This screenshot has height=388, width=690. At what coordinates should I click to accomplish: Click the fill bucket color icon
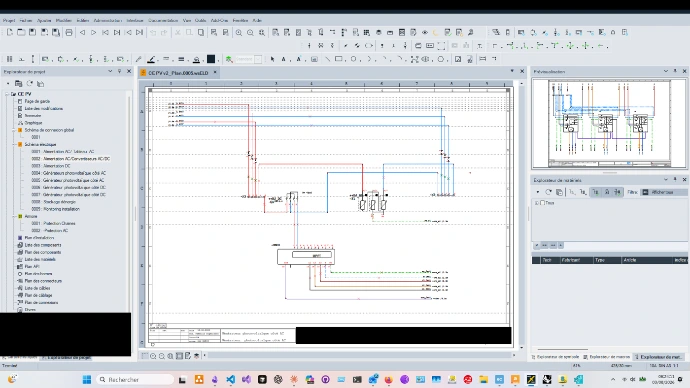pyautogui.click(x=196, y=59)
